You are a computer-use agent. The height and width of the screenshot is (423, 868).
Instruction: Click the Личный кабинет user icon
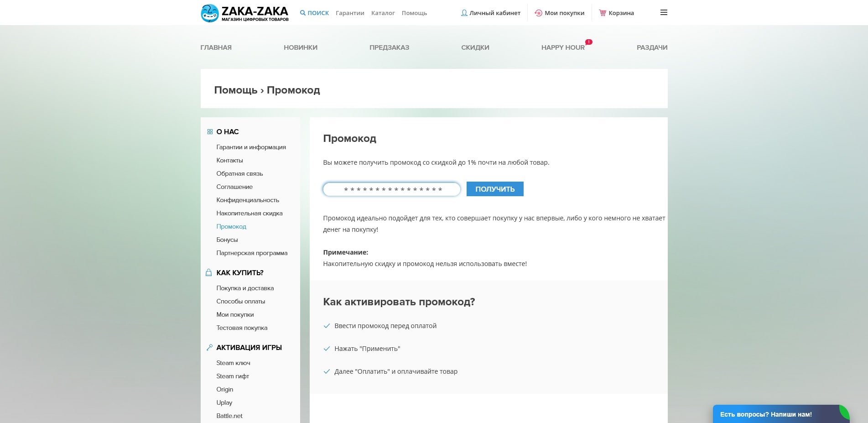[464, 12]
